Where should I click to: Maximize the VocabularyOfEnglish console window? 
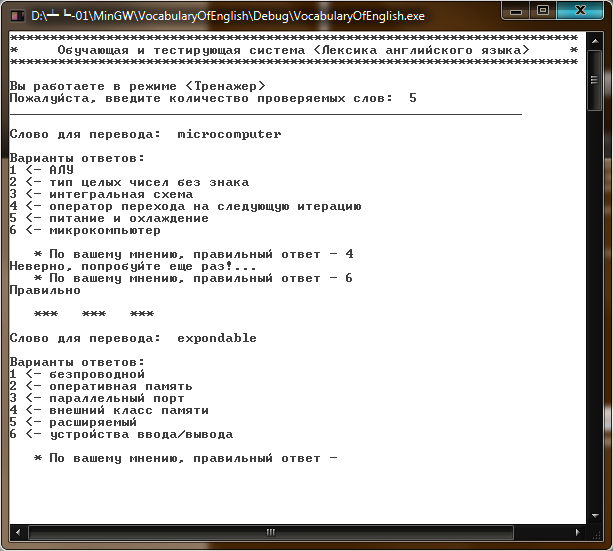click(x=543, y=11)
